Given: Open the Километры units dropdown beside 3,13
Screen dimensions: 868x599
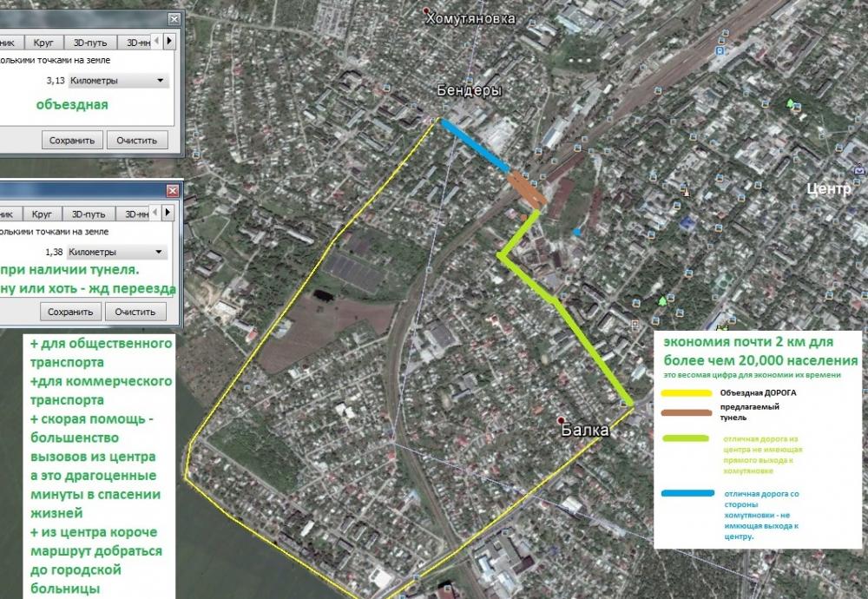Looking at the screenshot, I should (x=116, y=81).
